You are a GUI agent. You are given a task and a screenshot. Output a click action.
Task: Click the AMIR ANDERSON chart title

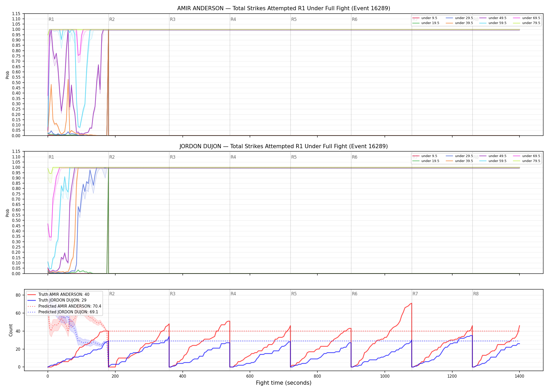(x=284, y=8)
